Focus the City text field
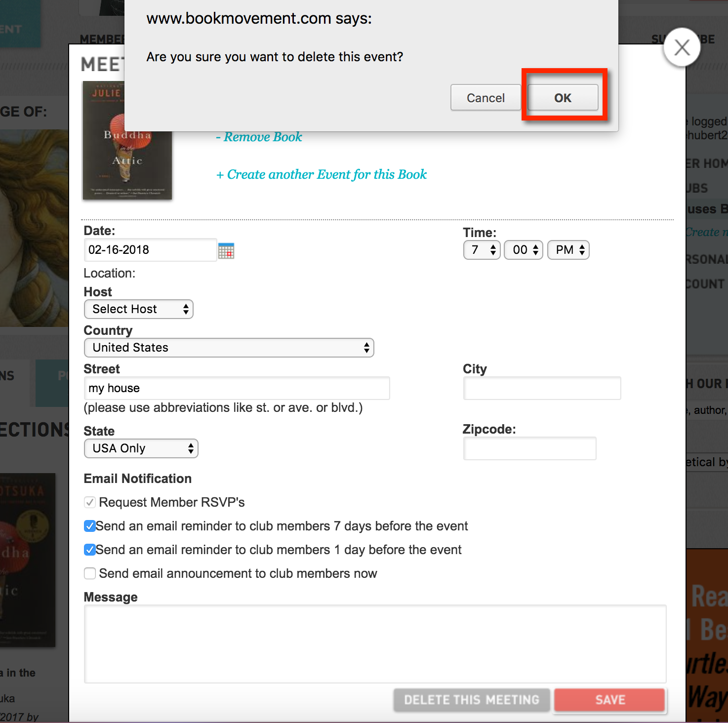This screenshot has height=723, width=728. click(542, 388)
